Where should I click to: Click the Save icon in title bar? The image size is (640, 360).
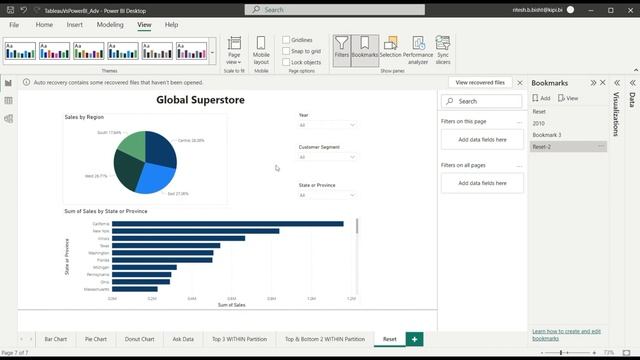11,10
